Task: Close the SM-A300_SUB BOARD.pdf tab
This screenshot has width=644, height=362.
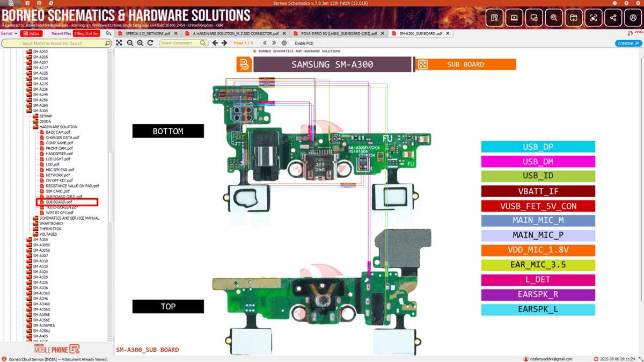Action: [x=448, y=33]
